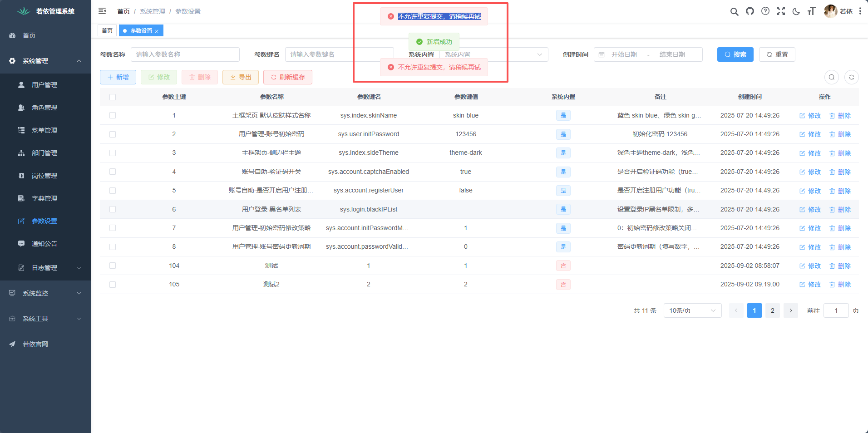The width and height of the screenshot is (868, 433).
Task: Click the 通知公告 sidebar icon
Action: click(x=21, y=244)
